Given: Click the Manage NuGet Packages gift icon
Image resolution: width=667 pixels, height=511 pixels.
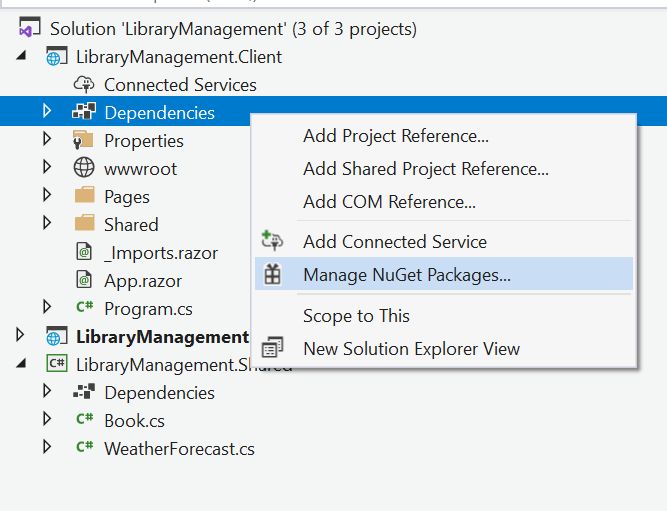Looking at the screenshot, I should pyautogui.click(x=272, y=274).
